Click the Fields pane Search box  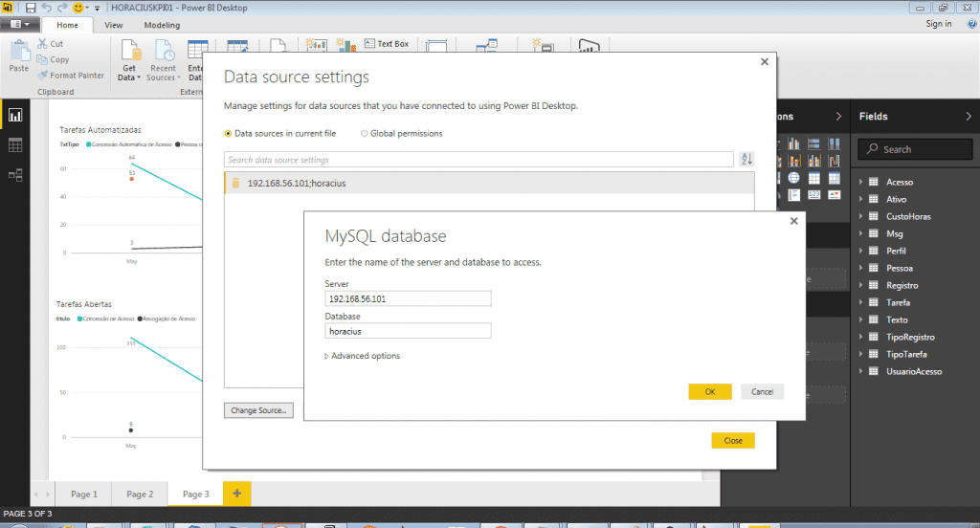(916, 149)
